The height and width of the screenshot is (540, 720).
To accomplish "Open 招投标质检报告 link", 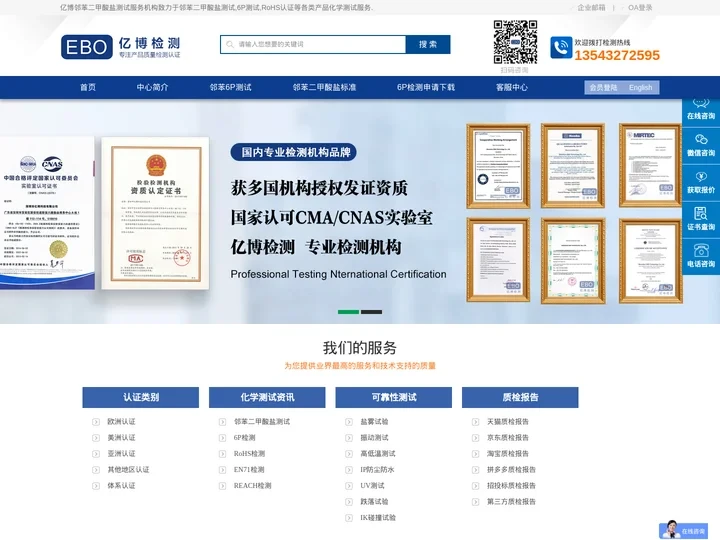I will pyautogui.click(x=511, y=486).
